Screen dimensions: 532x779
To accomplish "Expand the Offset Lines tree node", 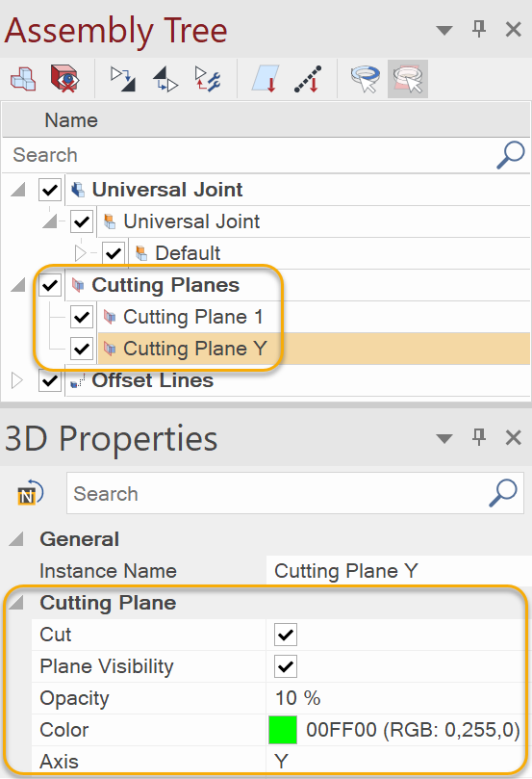I will pyautogui.click(x=17, y=380).
